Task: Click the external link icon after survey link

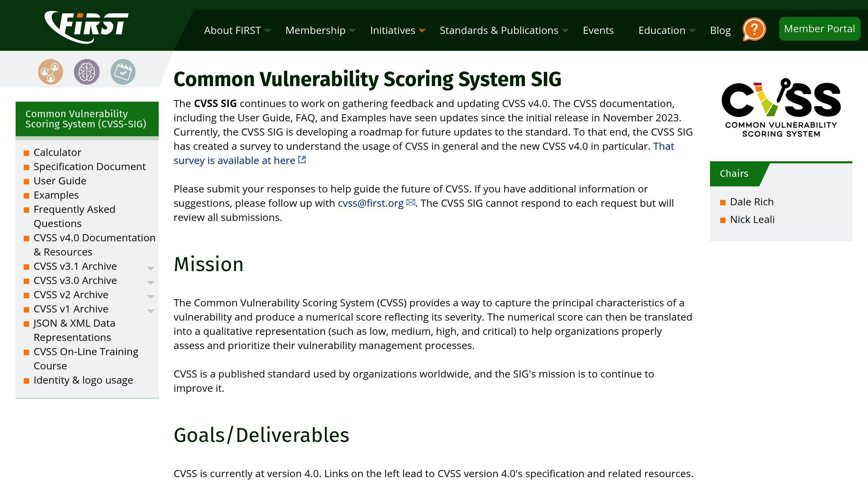Action: click(x=302, y=160)
